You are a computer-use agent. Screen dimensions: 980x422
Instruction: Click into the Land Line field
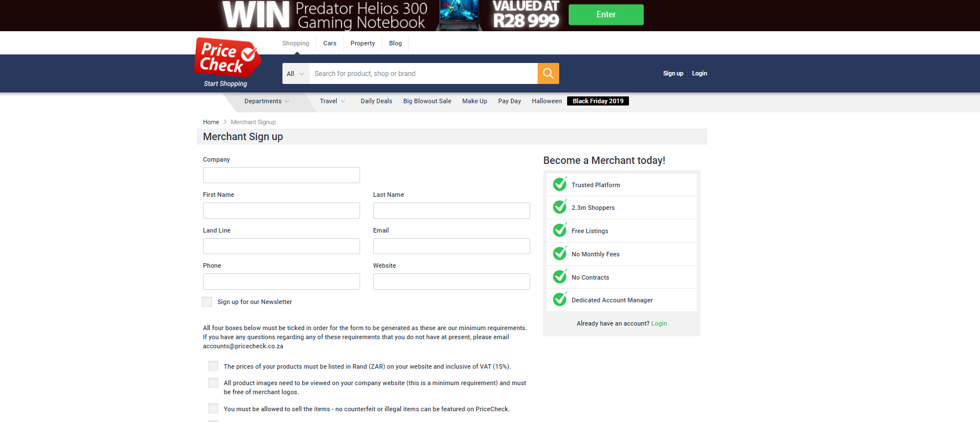click(x=281, y=246)
